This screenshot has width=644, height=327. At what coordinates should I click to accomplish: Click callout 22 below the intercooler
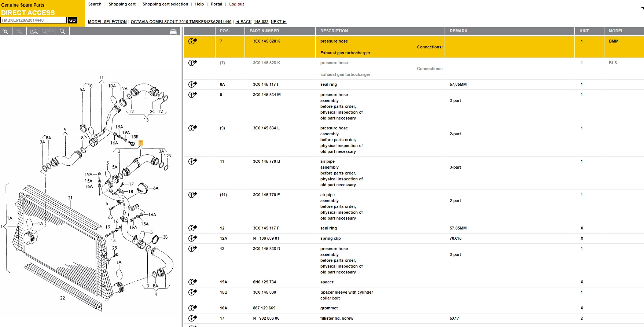pyautogui.click(x=62, y=298)
